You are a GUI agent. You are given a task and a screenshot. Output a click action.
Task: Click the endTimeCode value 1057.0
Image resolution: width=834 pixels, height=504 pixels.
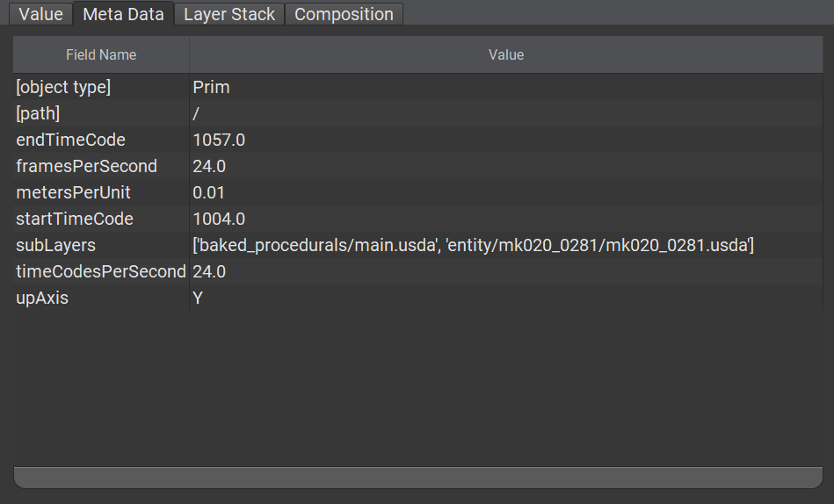(219, 140)
